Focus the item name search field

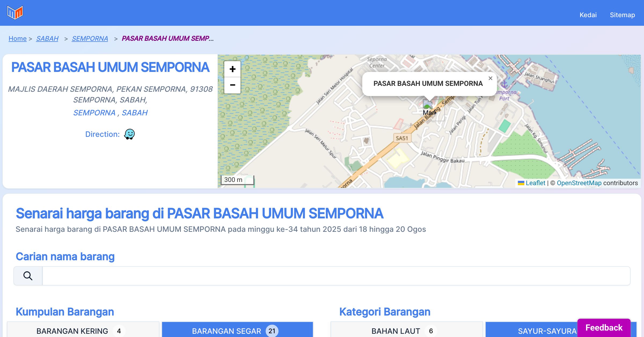pos(336,276)
